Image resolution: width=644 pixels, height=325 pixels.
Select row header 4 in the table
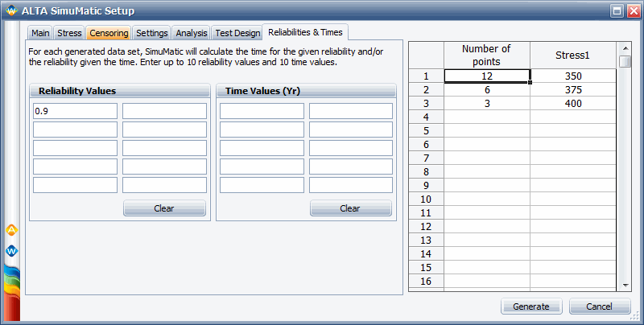427,117
